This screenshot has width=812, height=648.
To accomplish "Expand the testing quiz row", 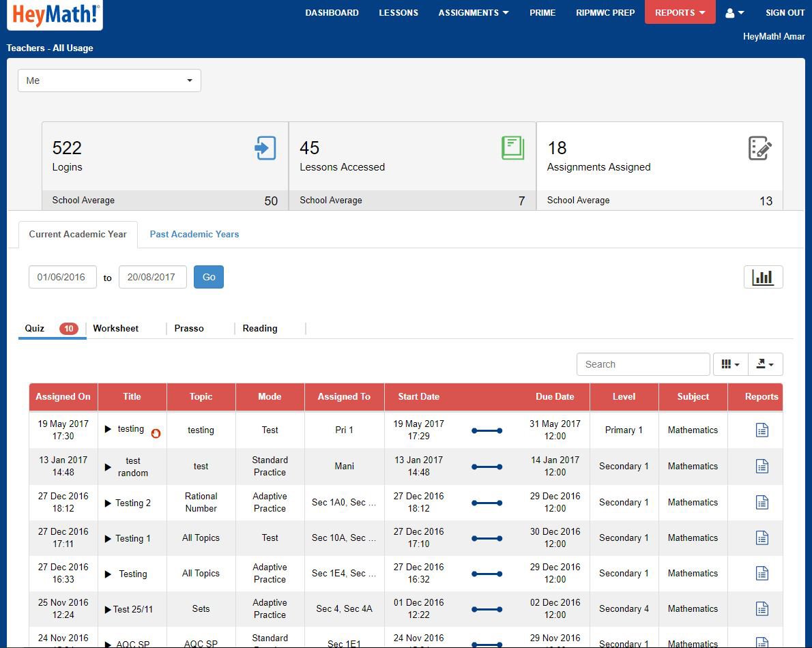I will [108, 429].
